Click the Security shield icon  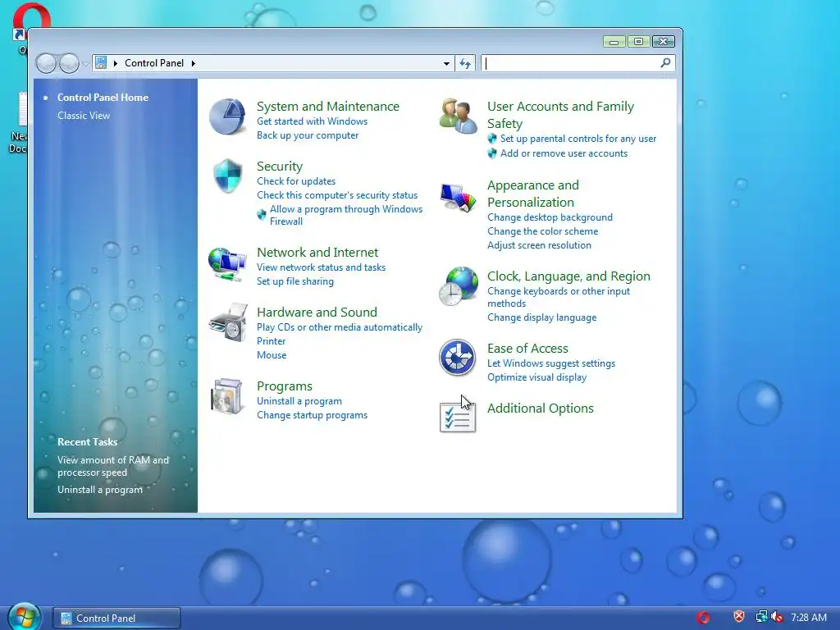click(x=228, y=176)
